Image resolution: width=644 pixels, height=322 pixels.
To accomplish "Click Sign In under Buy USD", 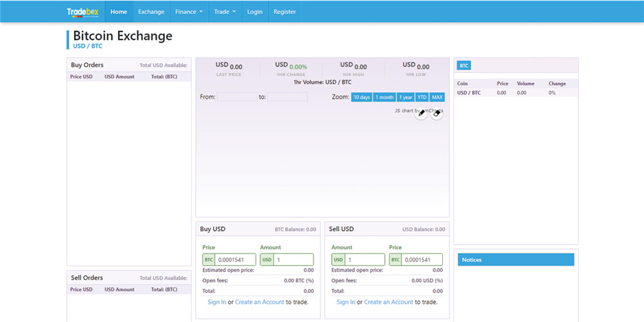I will pos(217,302).
